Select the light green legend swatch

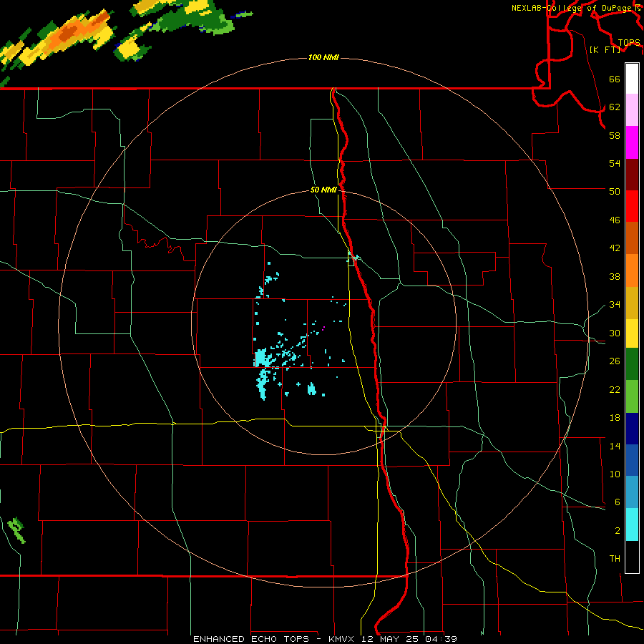[632, 396]
